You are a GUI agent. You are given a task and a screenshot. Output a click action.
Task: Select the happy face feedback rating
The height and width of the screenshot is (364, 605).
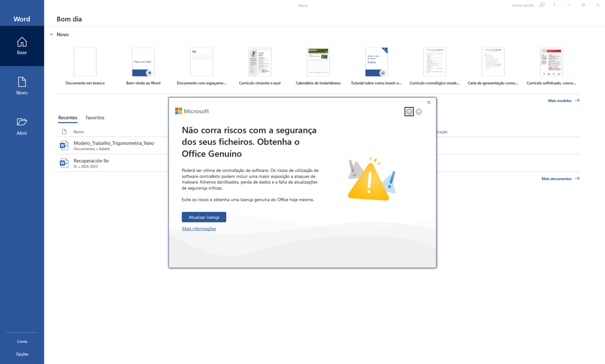[409, 112]
